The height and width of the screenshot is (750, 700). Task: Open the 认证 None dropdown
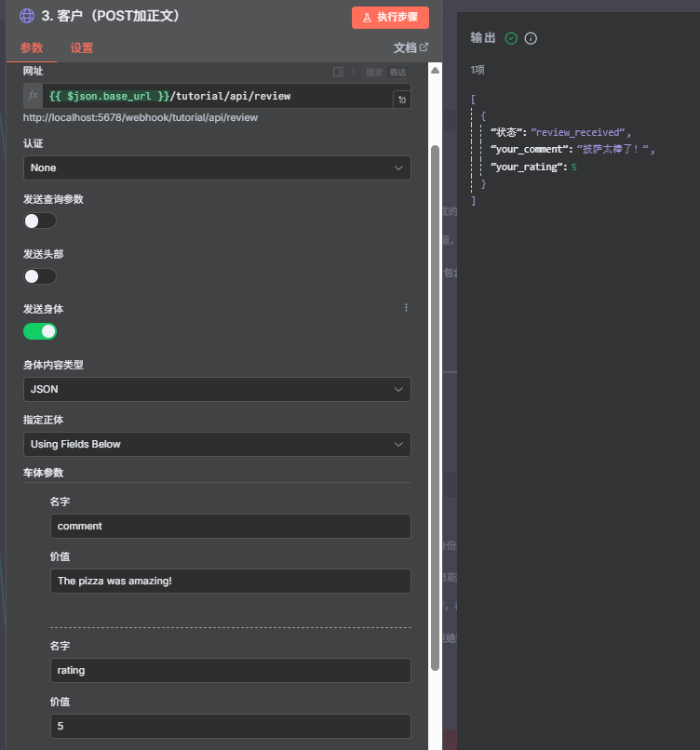pos(217,167)
